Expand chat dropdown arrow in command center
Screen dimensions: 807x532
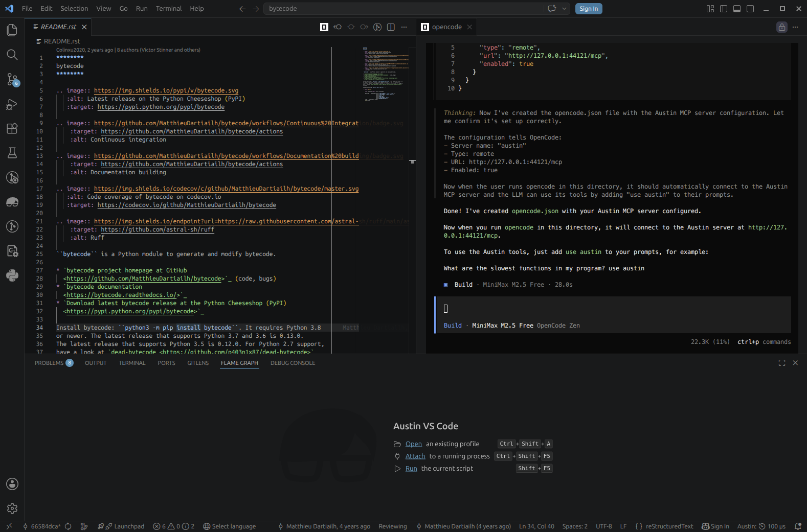click(x=564, y=9)
